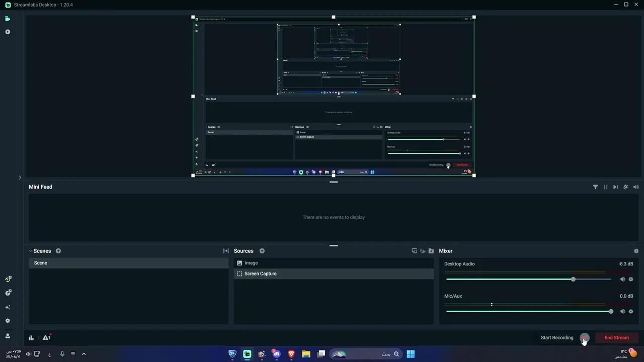Mute Desktop Audio
Image resolution: width=644 pixels, height=362 pixels.
(622, 279)
